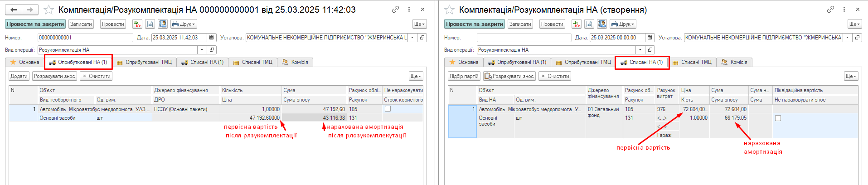
Task: Click Дт/Кт postings icon in right window
Action: click(576, 24)
